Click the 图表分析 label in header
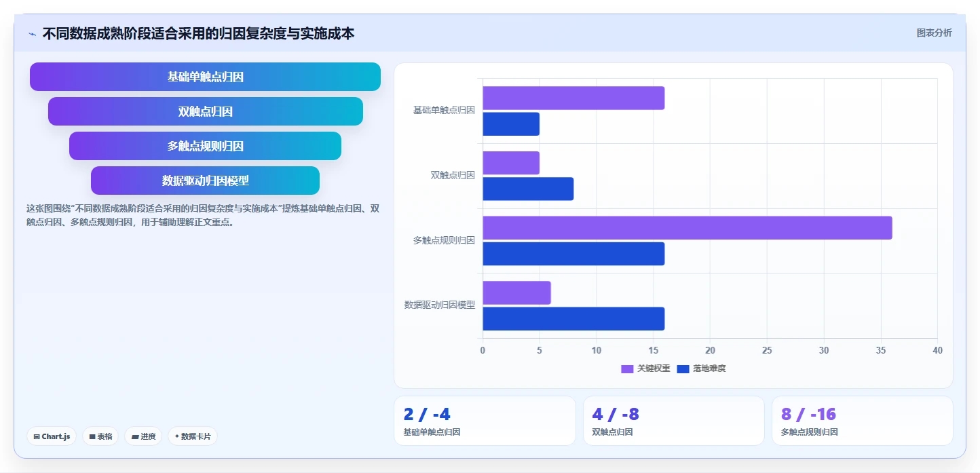This screenshot has height=473, width=980. coord(934,33)
